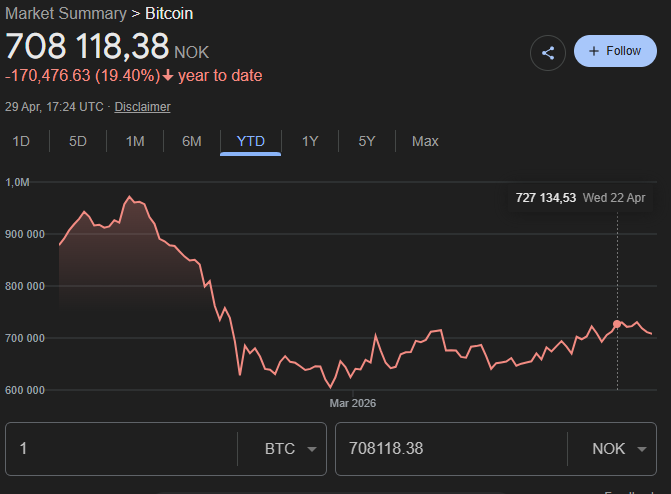Select the 1D time range tab
The width and height of the screenshot is (671, 494).
(x=21, y=141)
